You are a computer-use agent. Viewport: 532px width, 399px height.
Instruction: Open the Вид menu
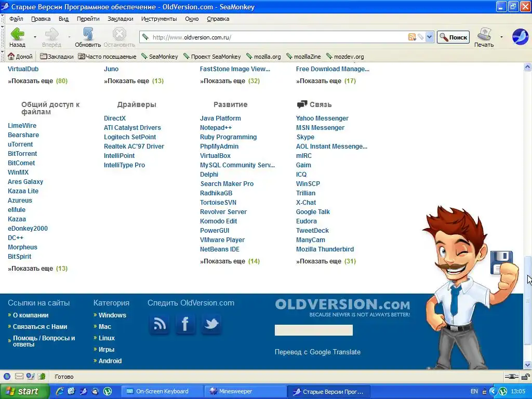tap(63, 19)
